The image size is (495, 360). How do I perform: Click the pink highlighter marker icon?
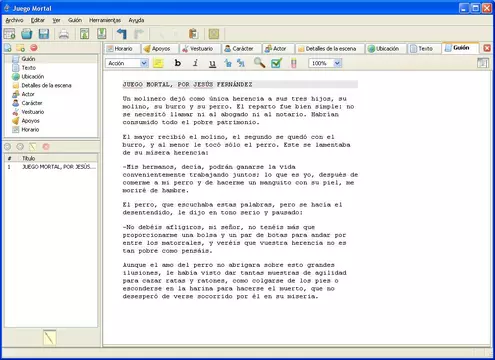pyautogui.click(x=293, y=63)
